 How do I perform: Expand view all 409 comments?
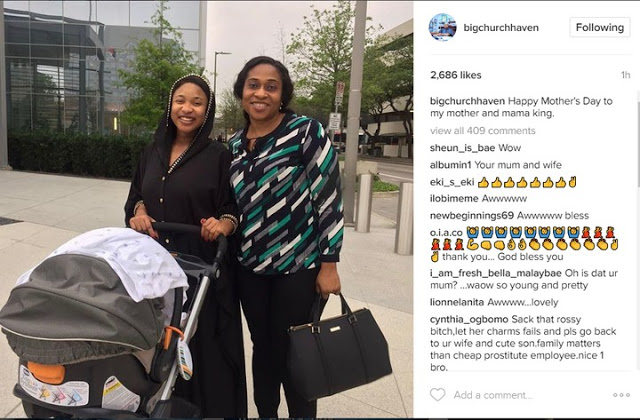tap(482, 131)
